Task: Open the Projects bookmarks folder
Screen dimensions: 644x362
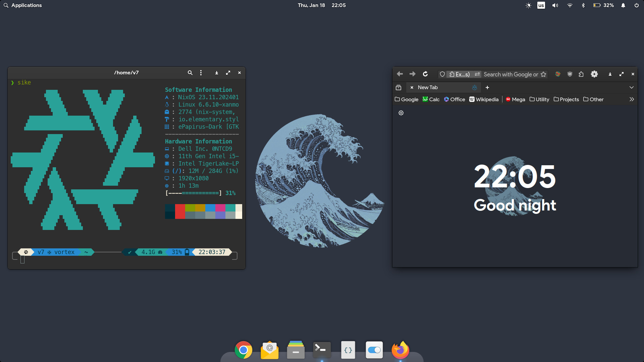Action: coord(566,100)
